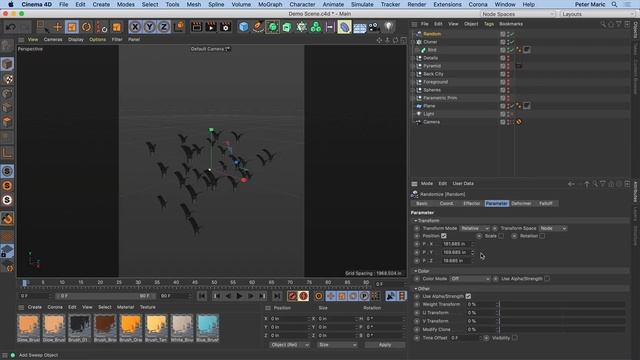
Task: Toggle the X axis lock
Action: [x=135, y=27]
